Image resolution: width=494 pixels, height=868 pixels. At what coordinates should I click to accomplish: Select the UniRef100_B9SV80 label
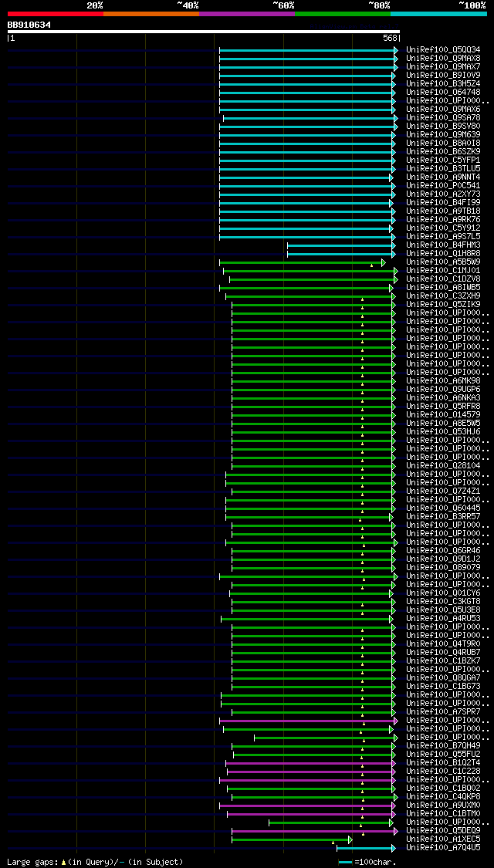(443, 127)
